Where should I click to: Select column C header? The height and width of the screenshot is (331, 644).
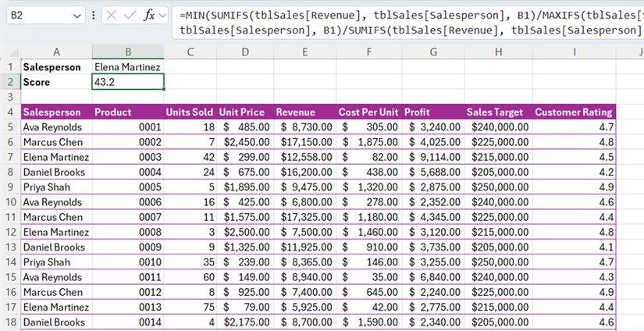[x=190, y=52]
